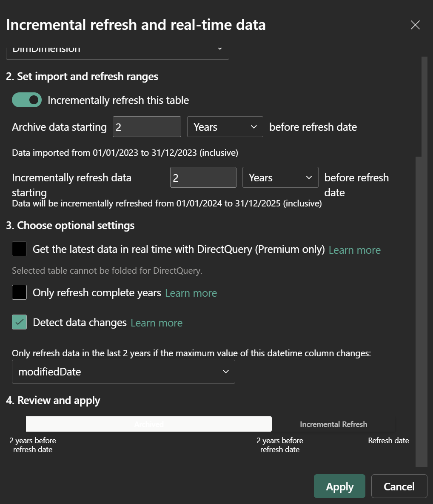
Task: Check Only refresh complete years
Action: (x=20, y=292)
